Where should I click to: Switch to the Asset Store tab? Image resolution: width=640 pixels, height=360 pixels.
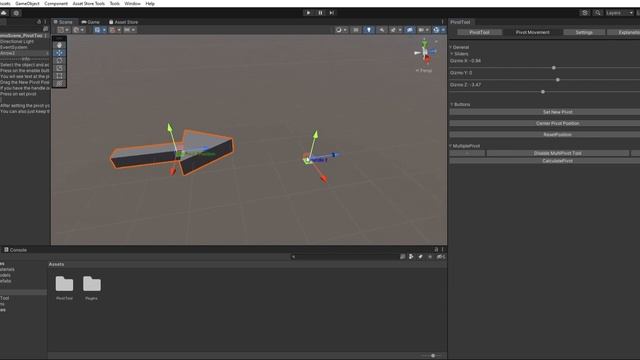click(124, 22)
